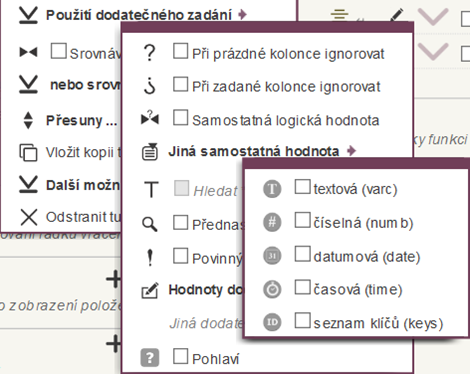Click the magnifier search icon

coord(149,224)
